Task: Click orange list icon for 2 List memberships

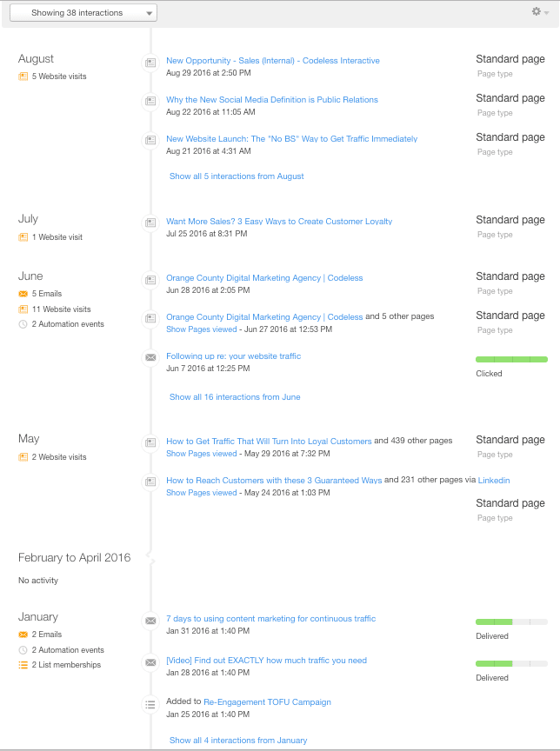Action: [x=23, y=665]
